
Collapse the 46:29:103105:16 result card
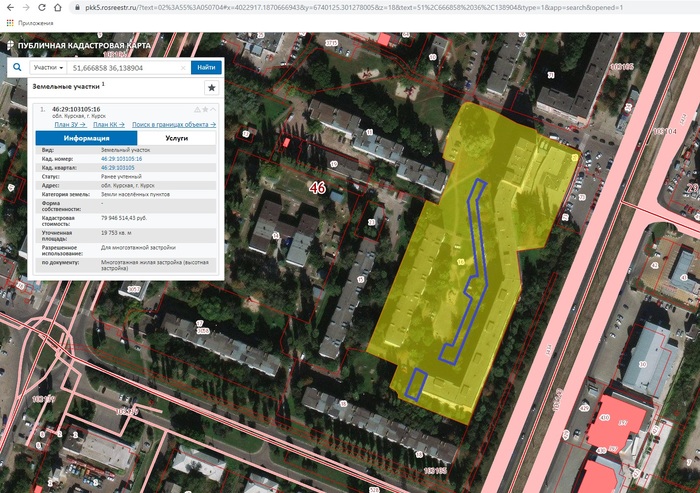[214, 108]
